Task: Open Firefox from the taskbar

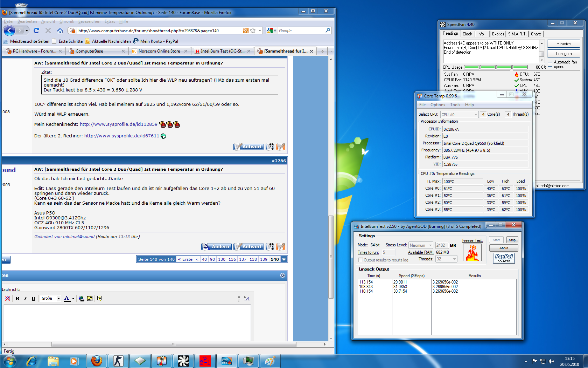Action: 97,361
